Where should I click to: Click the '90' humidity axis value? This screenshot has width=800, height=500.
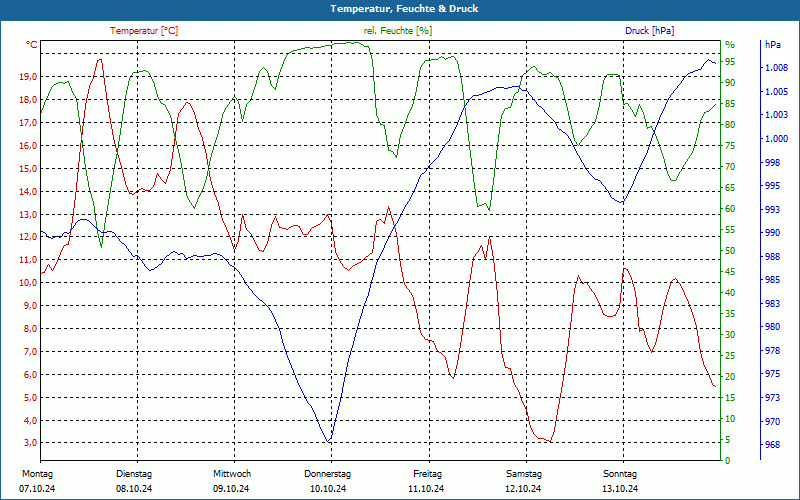[730, 83]
